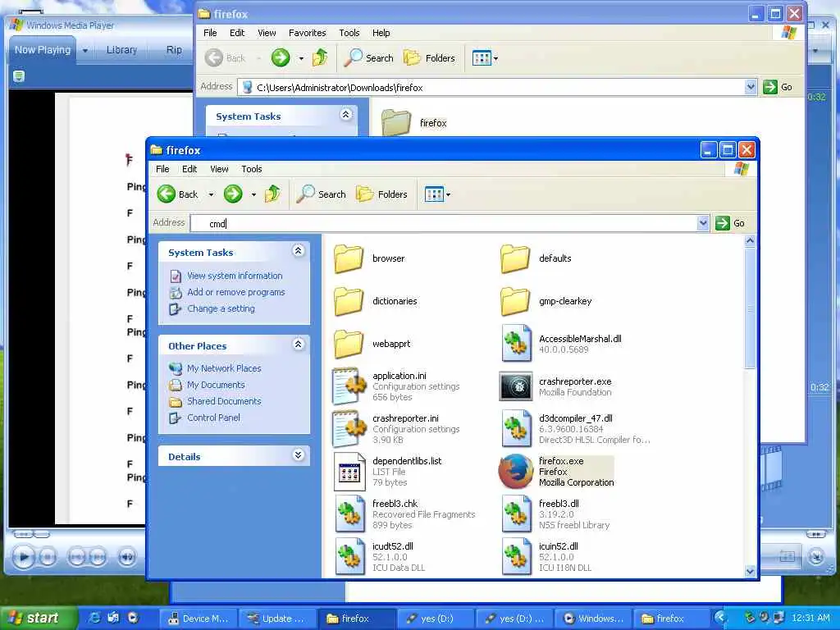Click Go button in front firefox window
Image resolution: width=840 pixels, height=630 pixels.
[x=730, y=223]
